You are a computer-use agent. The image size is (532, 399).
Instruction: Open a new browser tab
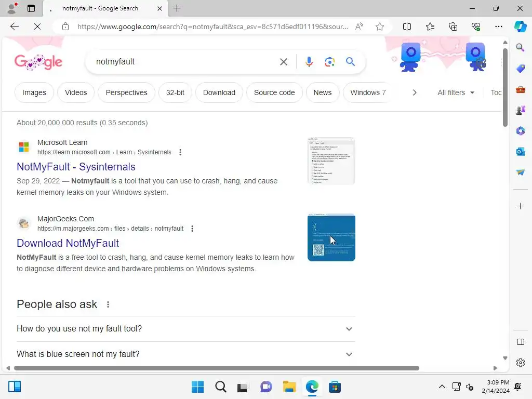coord(177,8)
